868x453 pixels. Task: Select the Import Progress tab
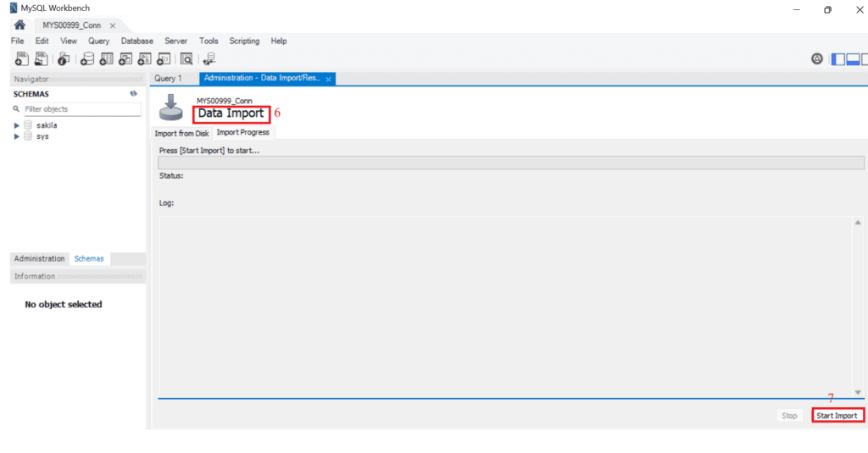click(243, 132)
